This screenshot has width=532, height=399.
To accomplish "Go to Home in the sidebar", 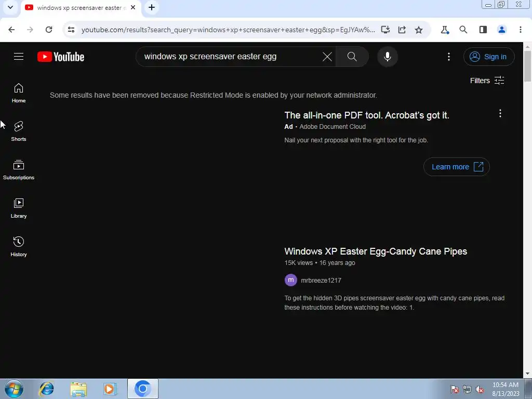I will click(x=19, y=93).
